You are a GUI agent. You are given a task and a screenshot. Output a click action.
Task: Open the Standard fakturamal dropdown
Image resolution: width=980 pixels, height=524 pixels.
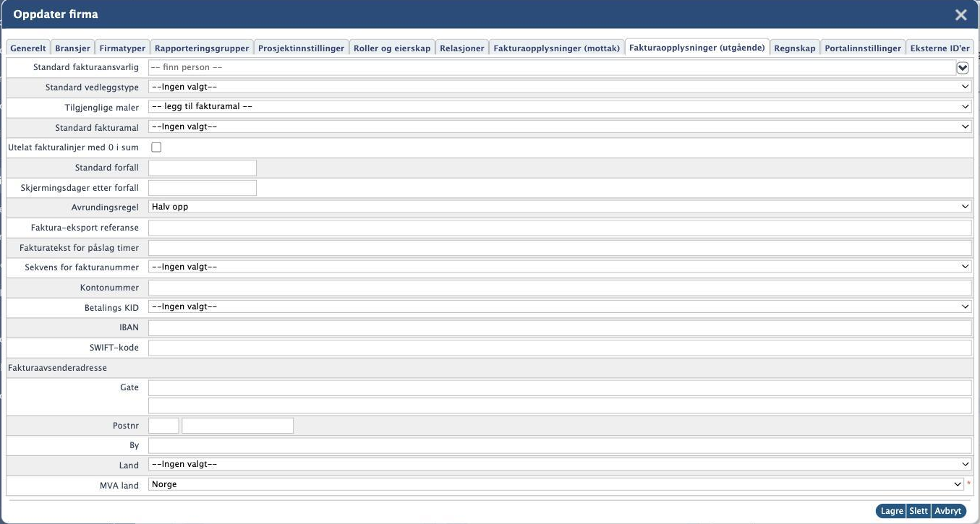(560, 126)
